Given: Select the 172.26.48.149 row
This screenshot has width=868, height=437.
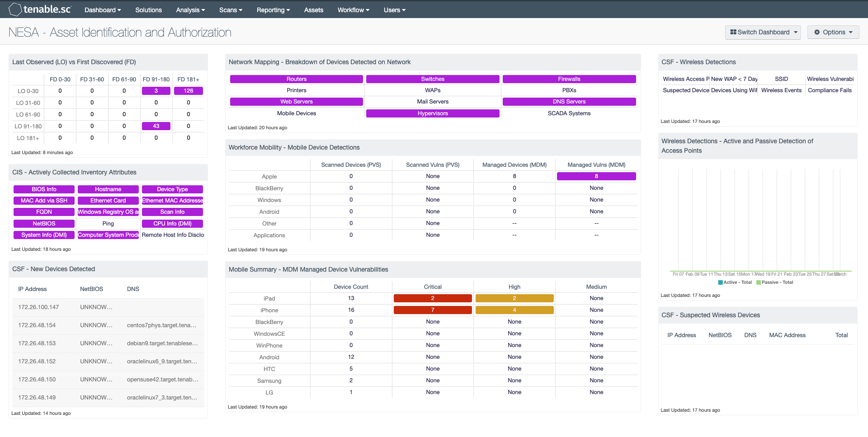Looking at the screenshot, I should [x=108, y=398].
